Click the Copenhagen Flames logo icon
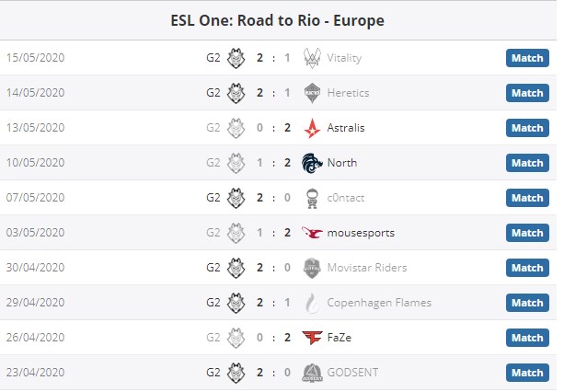Image resolution: width=564 pixels, height=392 pixels. pos(313,303)
